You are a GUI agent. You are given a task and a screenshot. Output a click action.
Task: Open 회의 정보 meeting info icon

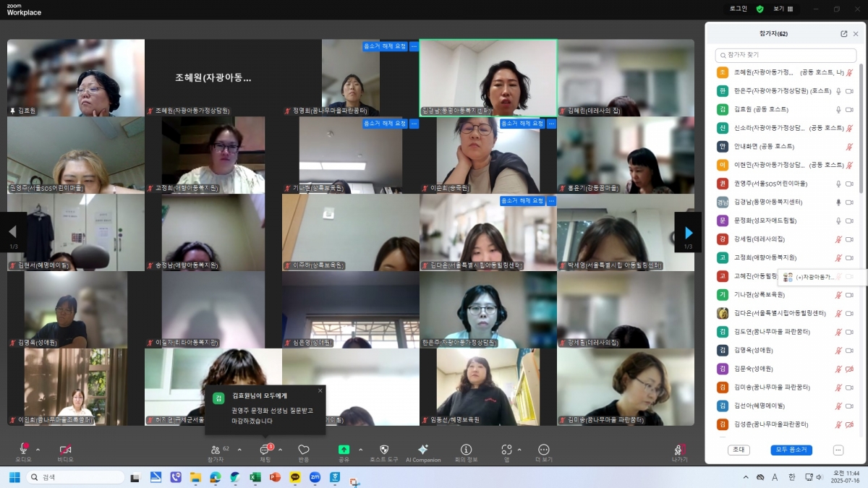(x=466, y=450)
